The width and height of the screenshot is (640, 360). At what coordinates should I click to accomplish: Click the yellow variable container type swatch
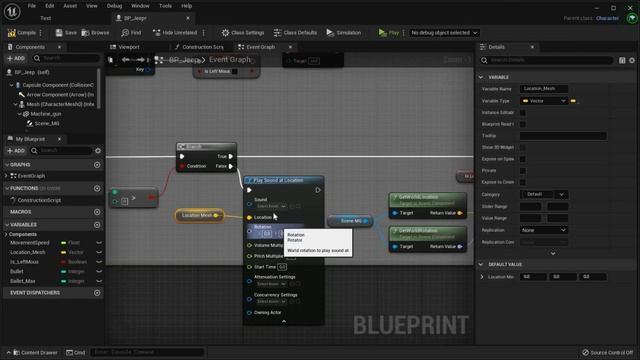pos(573,101)
